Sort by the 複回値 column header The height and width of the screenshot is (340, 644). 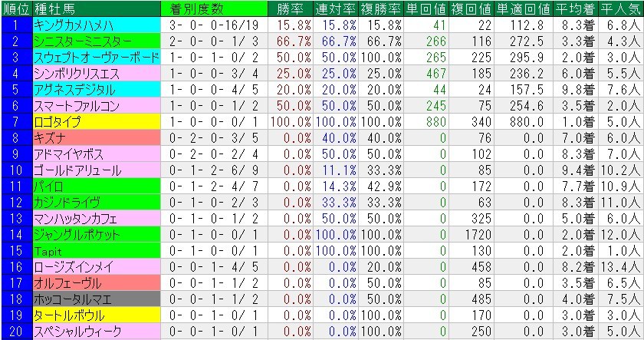[x=471, y=8]
